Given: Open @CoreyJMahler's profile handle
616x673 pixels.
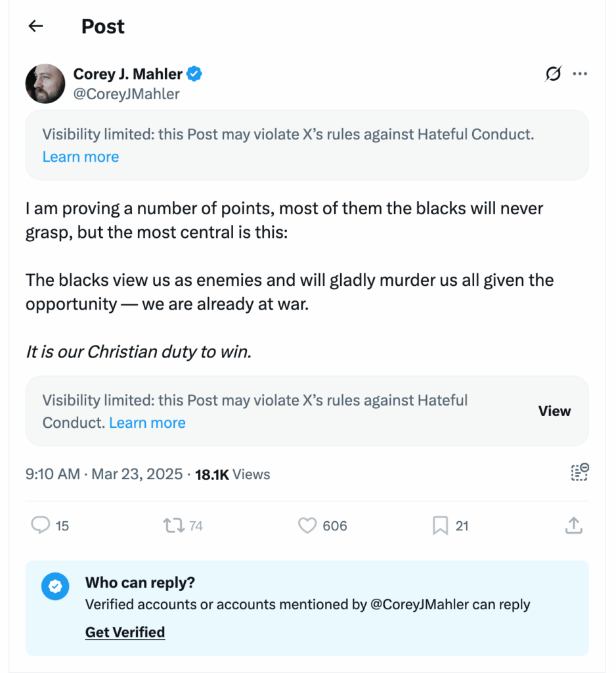Looking at the screenshot, I should [125, 94].
